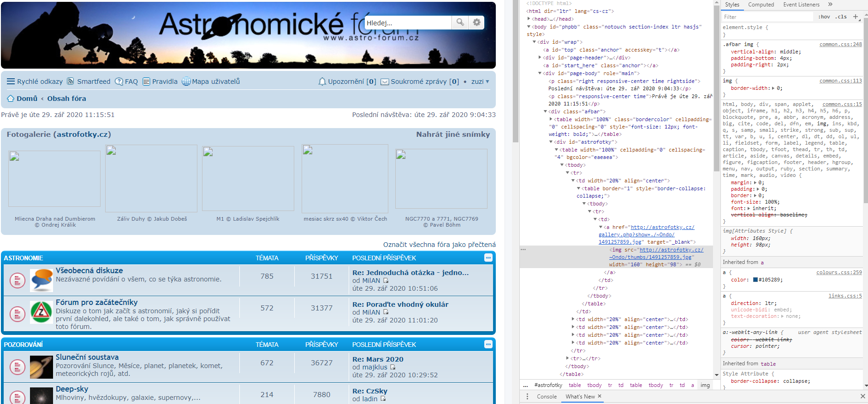Expand the div page-header node

click(x=540, y=58)
